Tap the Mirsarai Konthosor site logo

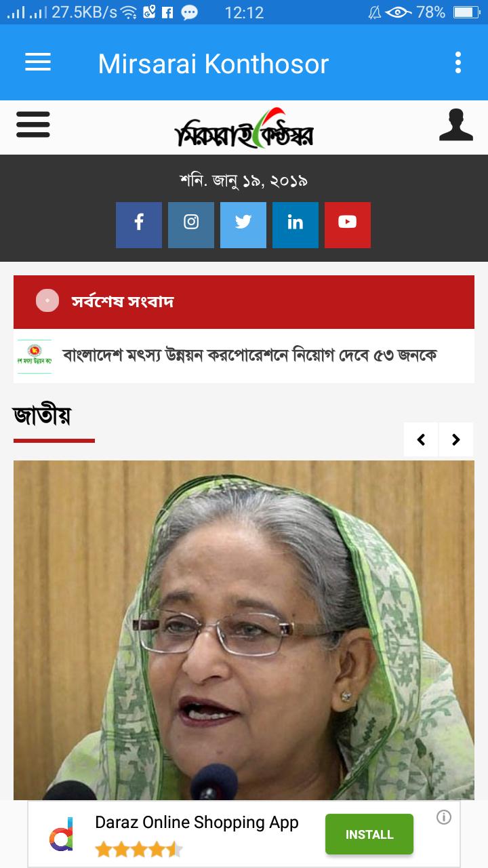point(244,127)
